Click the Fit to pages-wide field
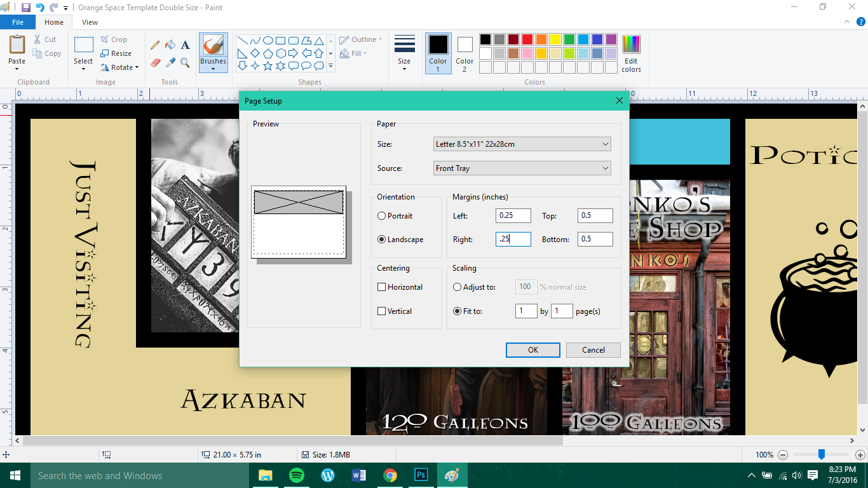The height and width of the screenshot is (488, 868). click(526, 311)
